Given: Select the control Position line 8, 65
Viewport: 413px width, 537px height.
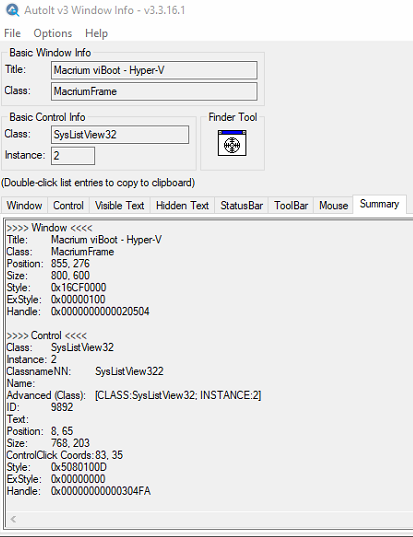Looking at the screenshot, I should tap(40, 432).
